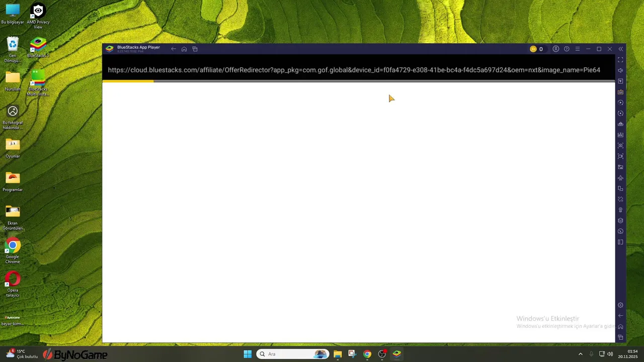644x362 pixels.
Task: Open sync operations circular icon in sidebar
Action: (620, 114)
